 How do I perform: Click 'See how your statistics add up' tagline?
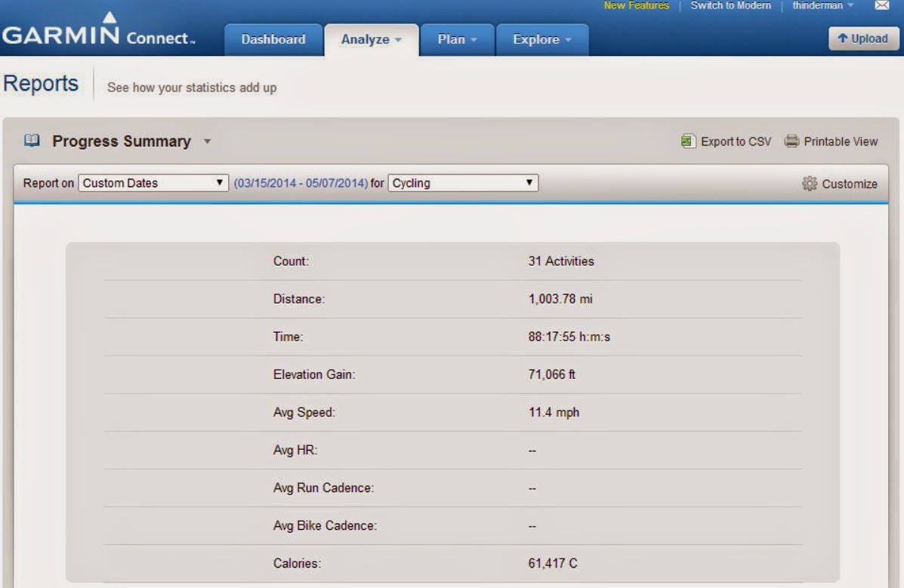[x=192, y=88]
